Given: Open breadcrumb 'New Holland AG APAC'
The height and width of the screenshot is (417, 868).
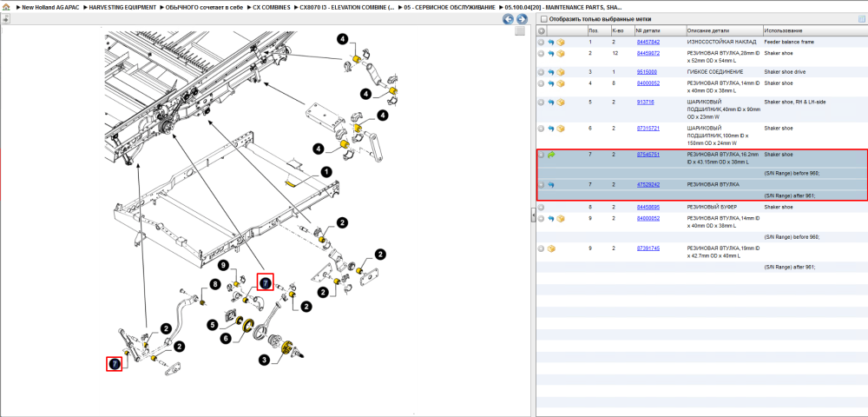Looking at the screenshot, I should click(51, 8).
